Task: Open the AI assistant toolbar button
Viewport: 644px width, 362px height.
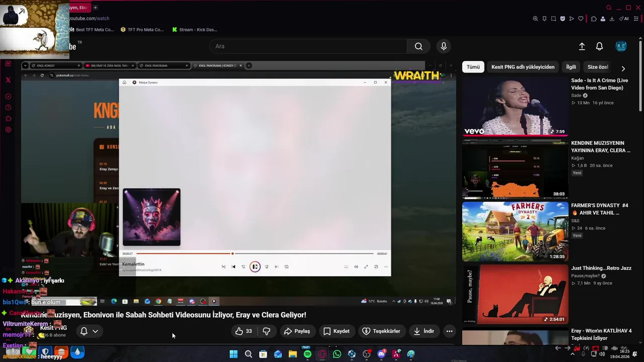Action: [624, 19]
